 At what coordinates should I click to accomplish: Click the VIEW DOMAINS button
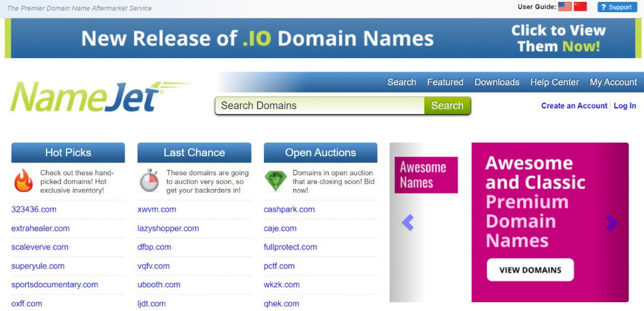[x=530, y=270]
